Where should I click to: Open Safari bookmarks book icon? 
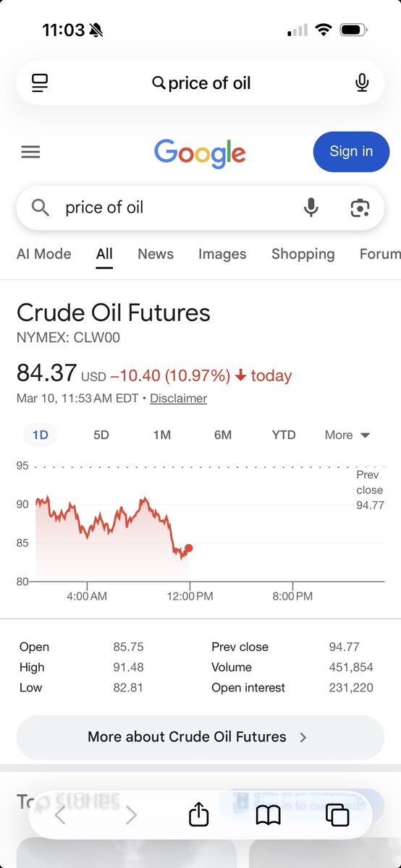coord(269,816)
